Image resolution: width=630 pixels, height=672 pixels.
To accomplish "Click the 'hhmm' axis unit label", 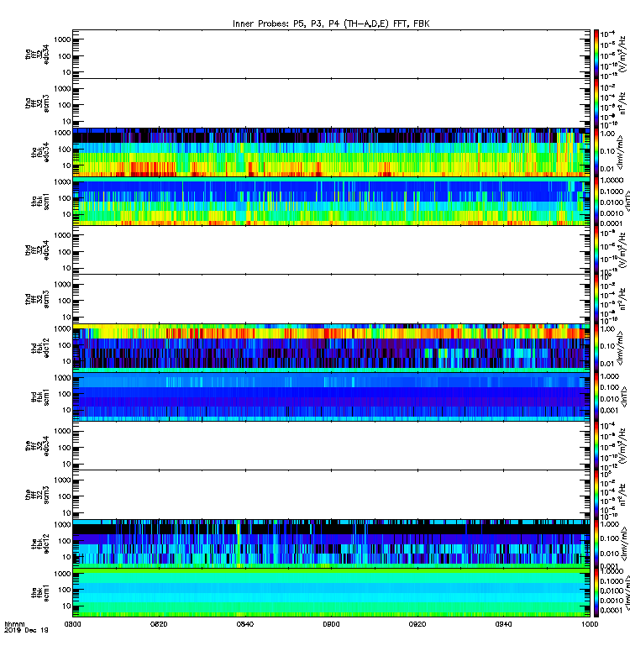I will (14, 624).
